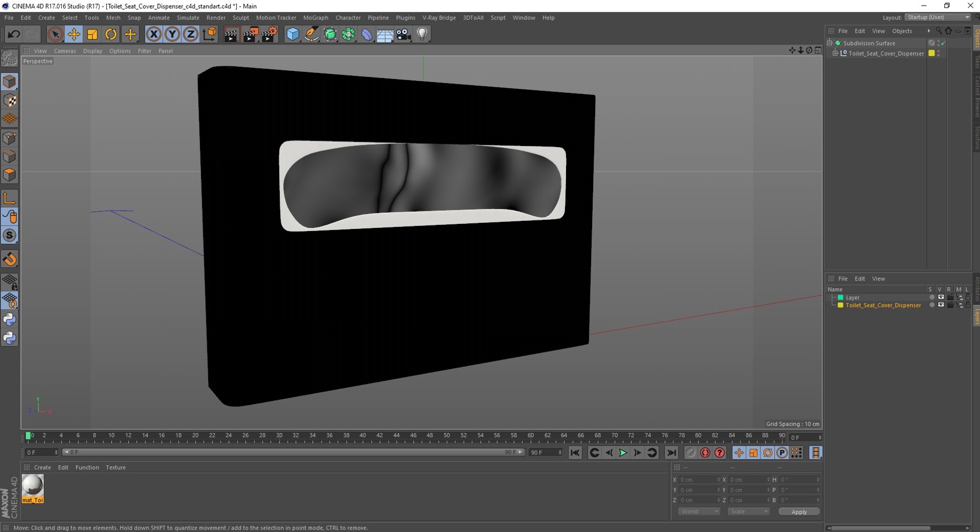Click the Undo arrow icon
Image resolution: width=980 pixels, height=532 pixels.
tap(14, 34)
